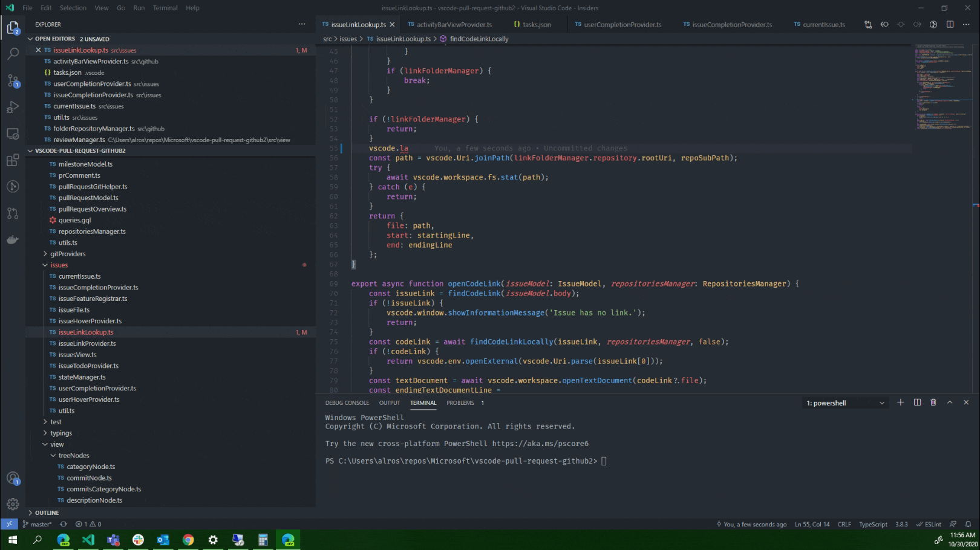Open the Manage gear in activity bar

[13, 504]
